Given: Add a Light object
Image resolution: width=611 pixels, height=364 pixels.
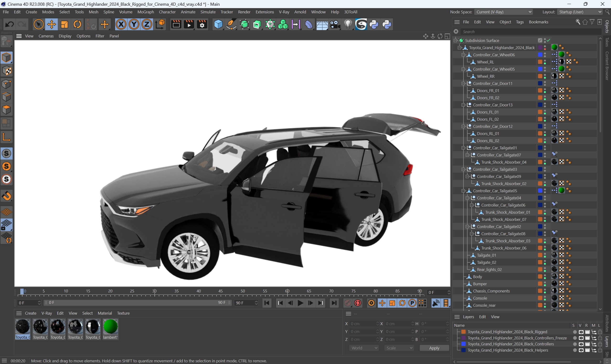Looking at the screenshot, I should pyautogui.click(x=348, y=25).
